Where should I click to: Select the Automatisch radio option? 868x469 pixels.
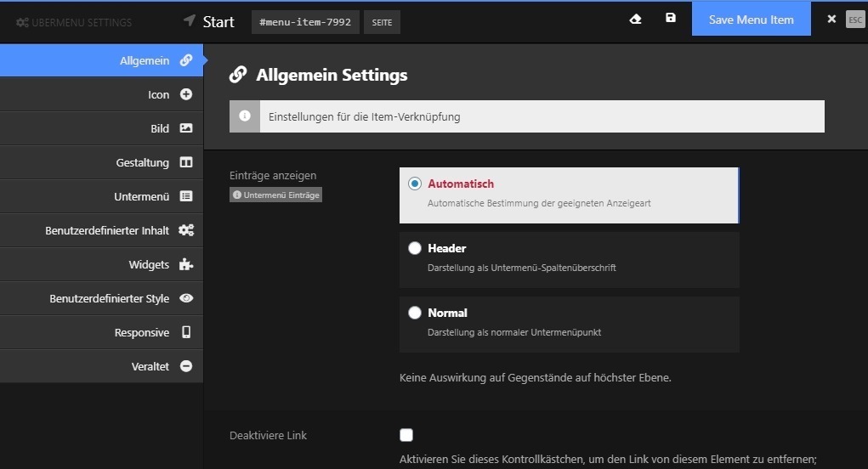[415, 184]
